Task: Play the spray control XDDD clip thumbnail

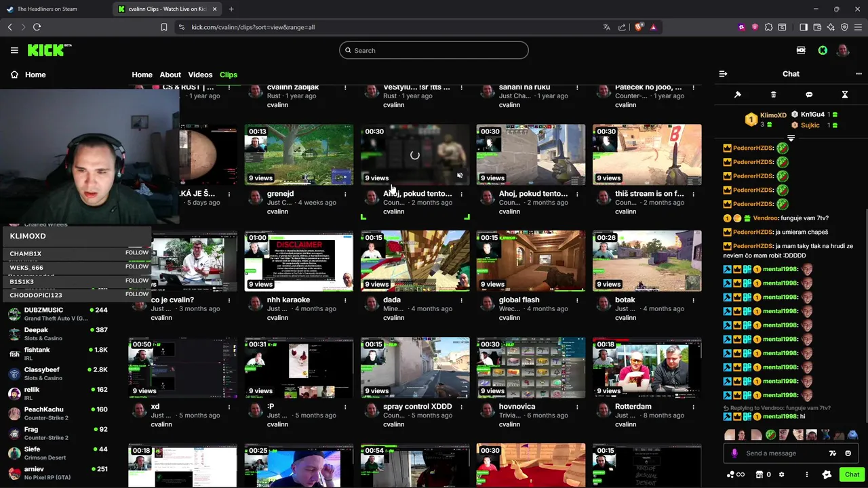Action: [415, 367]
